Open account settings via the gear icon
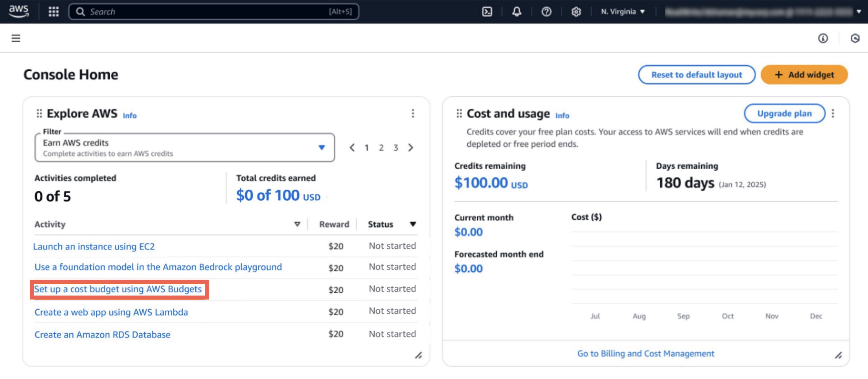The image size is (868, 379). click(x=576, y=12)
